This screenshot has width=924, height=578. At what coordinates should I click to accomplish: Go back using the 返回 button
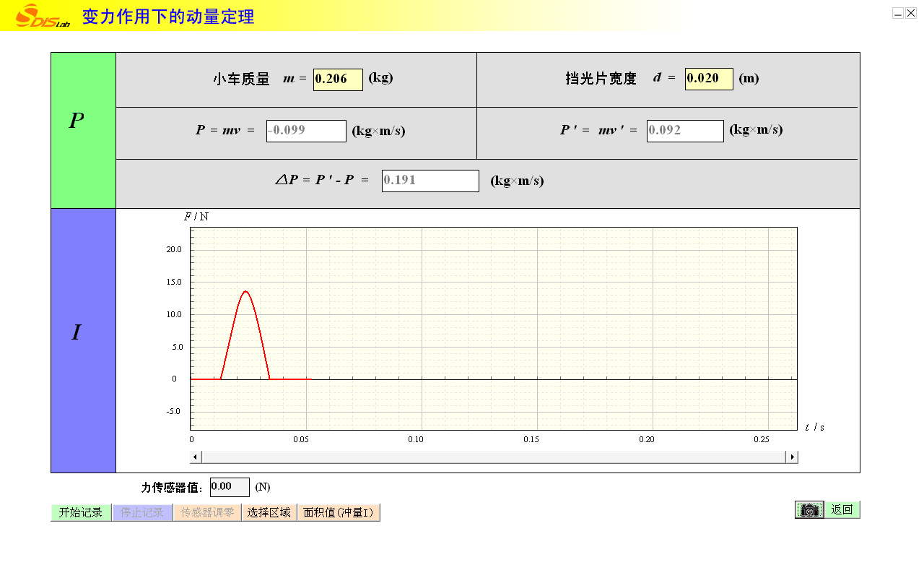pos(842,510)
